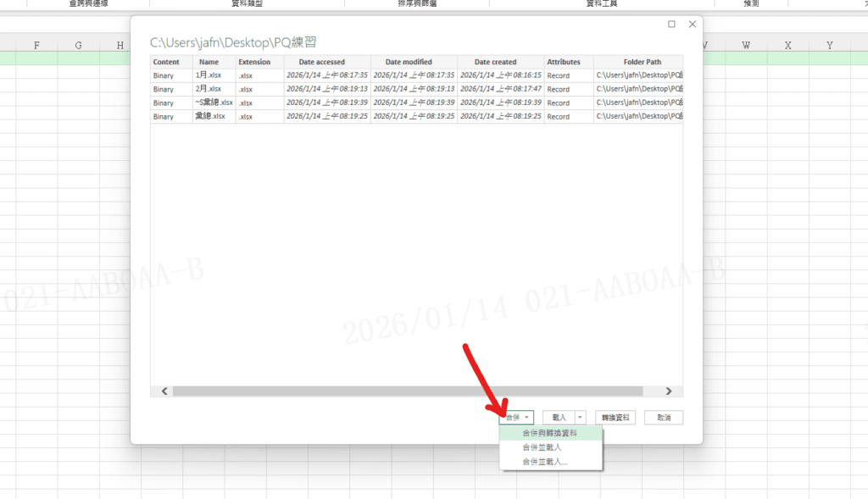Expand the 合併 dropdown button

click(x=516, y=418)
